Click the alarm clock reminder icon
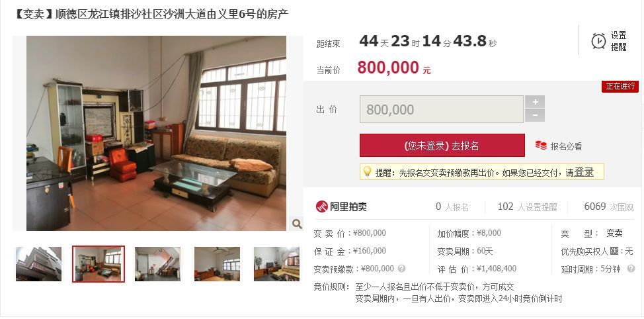The width and height of the screenshot is (644, 319). [x=598, y=41]
